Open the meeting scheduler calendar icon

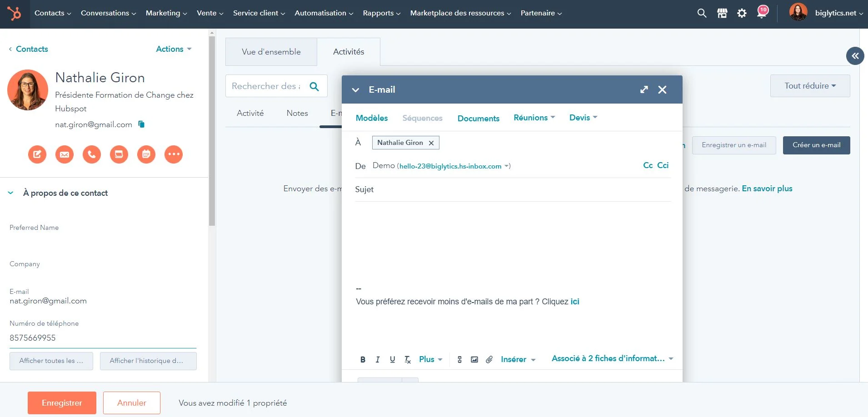pyautogui.click(x=146, y=154)
